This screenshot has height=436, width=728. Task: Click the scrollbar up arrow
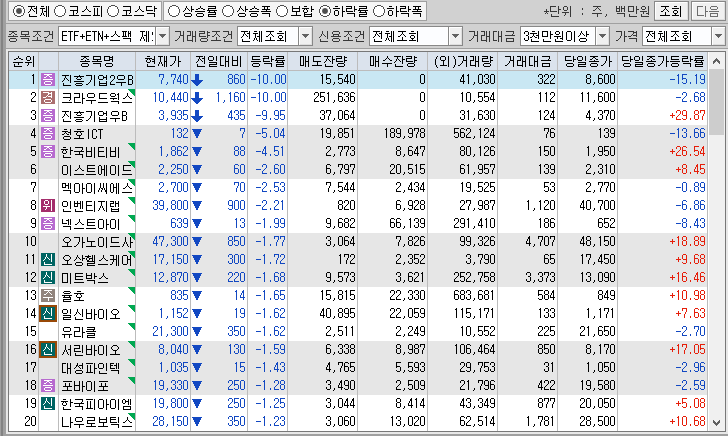pyautogui.click(x=716, y=61)
